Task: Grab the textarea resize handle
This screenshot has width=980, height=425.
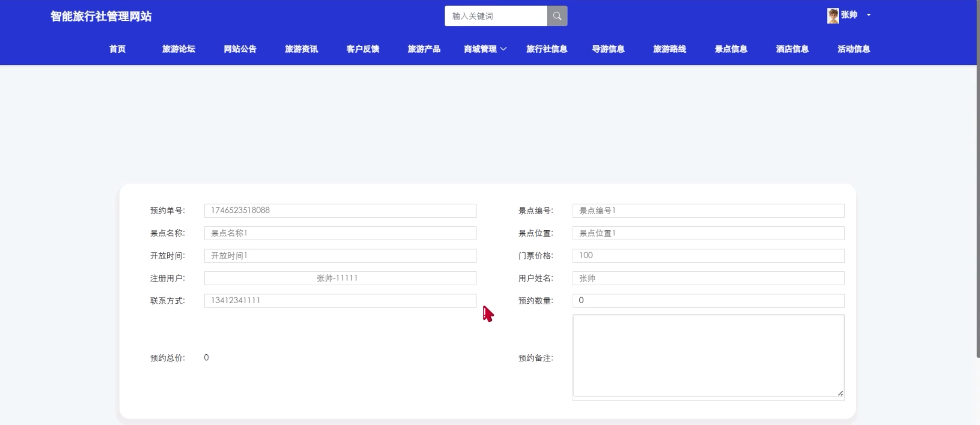Action: [840, 393]
